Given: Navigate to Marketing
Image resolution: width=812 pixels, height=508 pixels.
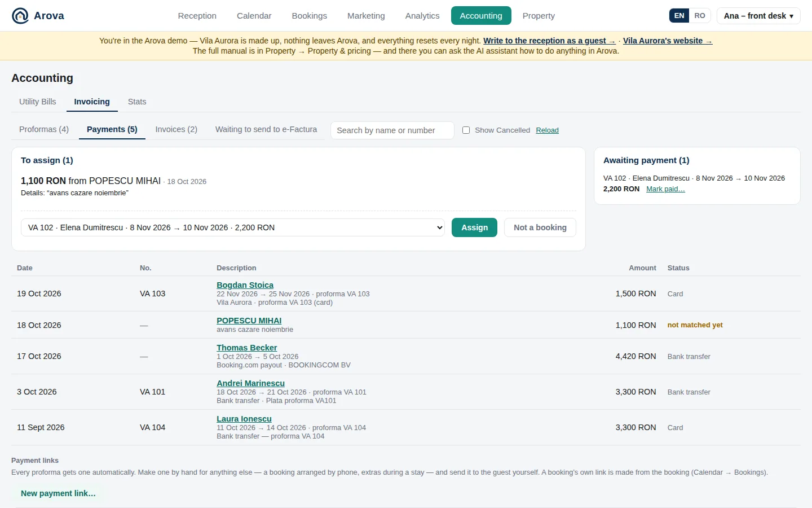Looking at the screenshot, I should [x=366, y=16].
